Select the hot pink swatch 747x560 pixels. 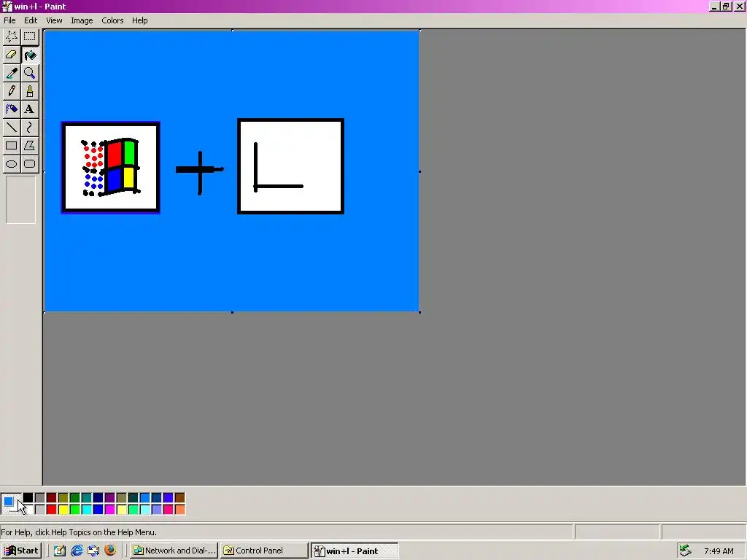pos(169,510)
